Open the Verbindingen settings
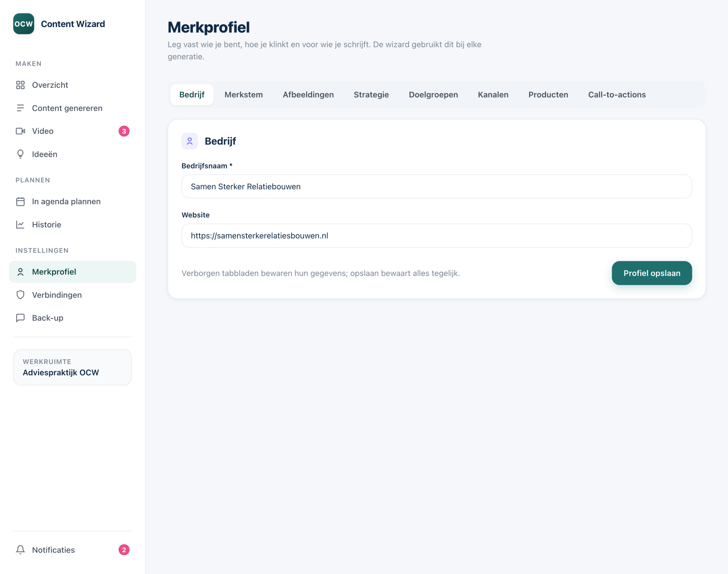 point(73,295)
